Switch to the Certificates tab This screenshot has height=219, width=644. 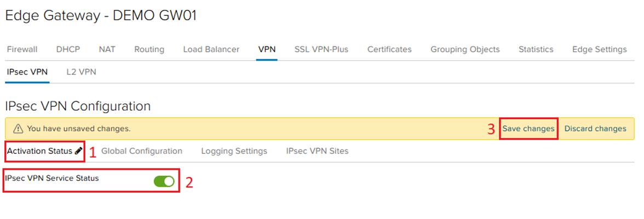pyautogui.click(x=389, y=49)
